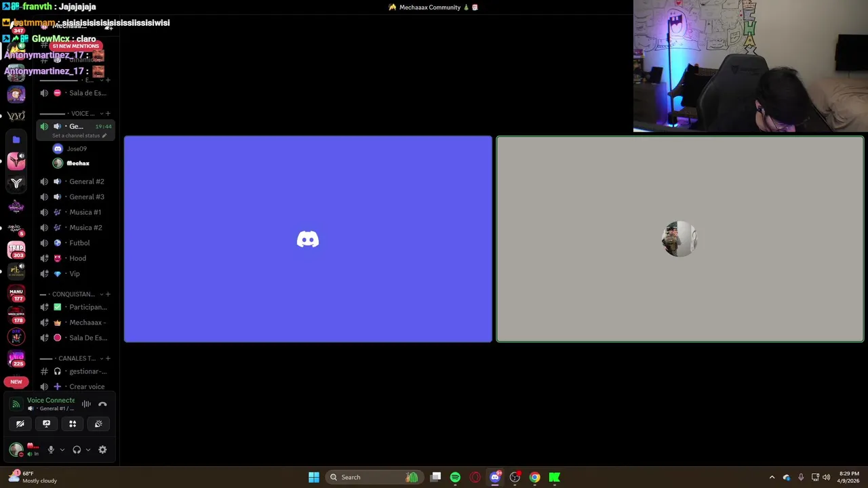868x488 pixels.
Task: Click own user avatar in bottom panel
Action: 16,449
